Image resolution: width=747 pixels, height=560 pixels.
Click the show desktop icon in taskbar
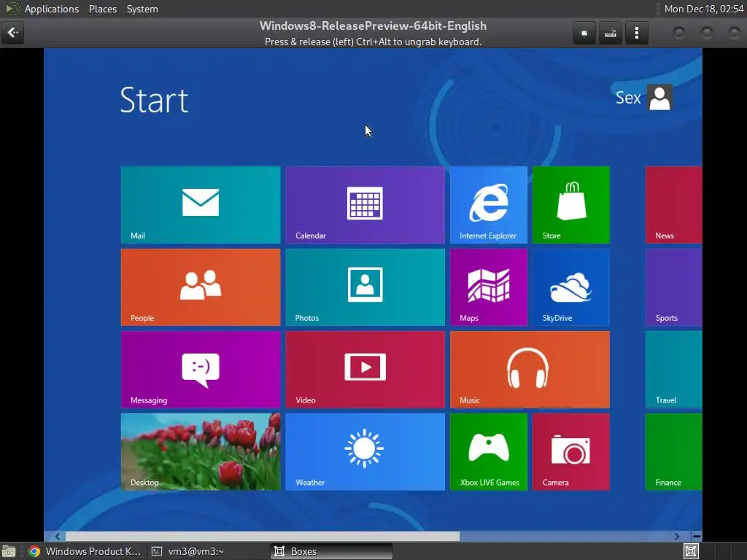click(x=9, y=551)
